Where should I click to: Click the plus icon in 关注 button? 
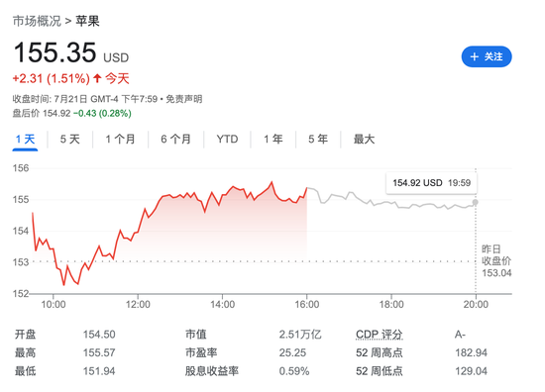pos(474,56)
